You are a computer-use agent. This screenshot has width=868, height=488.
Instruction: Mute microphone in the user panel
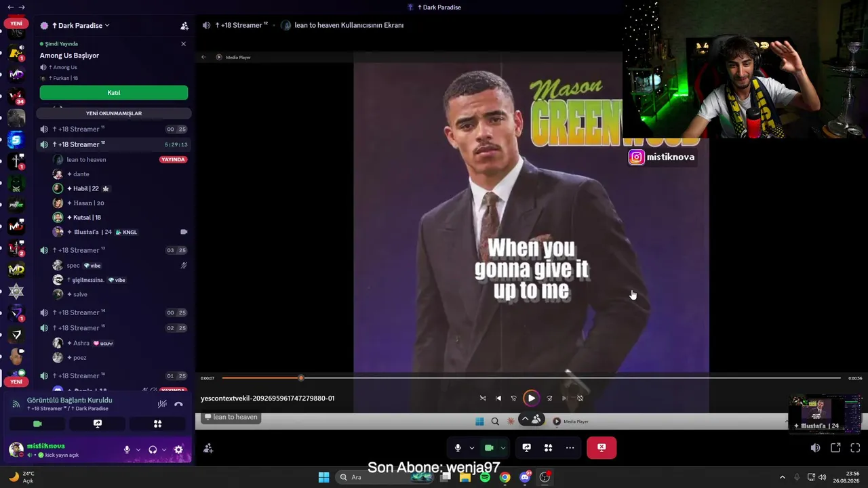click(x=127, y=449)
